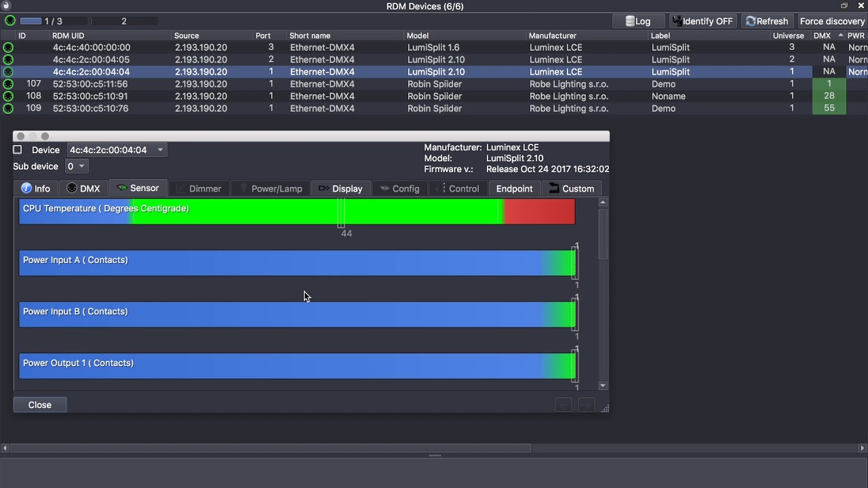
Task: Select the Sensor tab
Action: (138, 188)
